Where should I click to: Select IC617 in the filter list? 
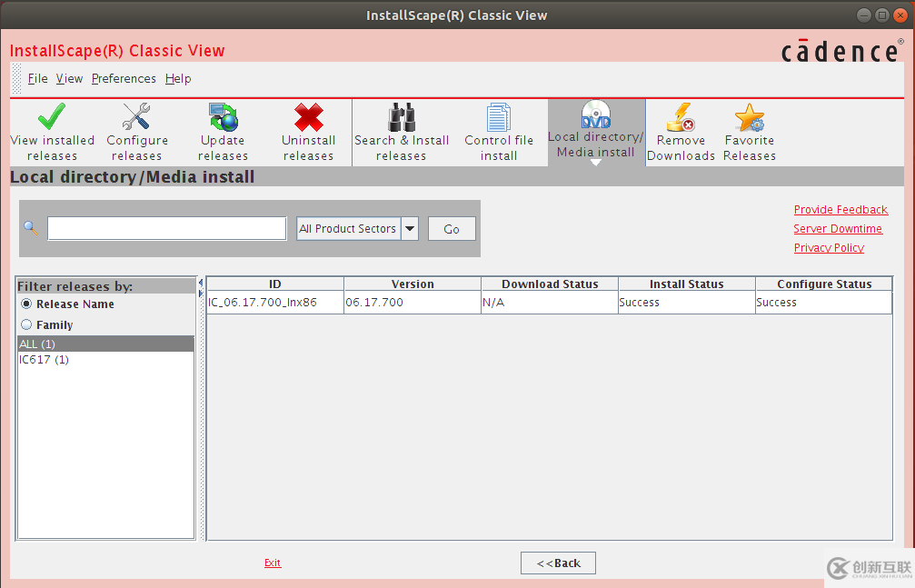(x=44, y=359)
